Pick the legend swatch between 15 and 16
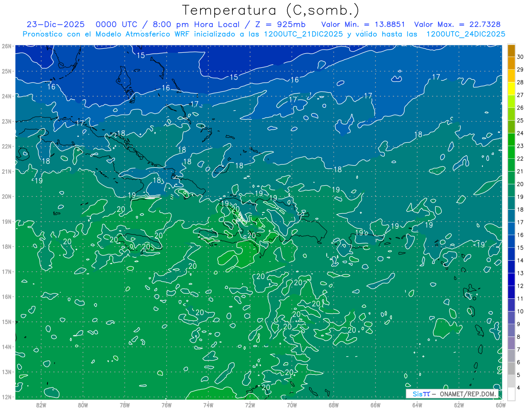 pos(511,241)
